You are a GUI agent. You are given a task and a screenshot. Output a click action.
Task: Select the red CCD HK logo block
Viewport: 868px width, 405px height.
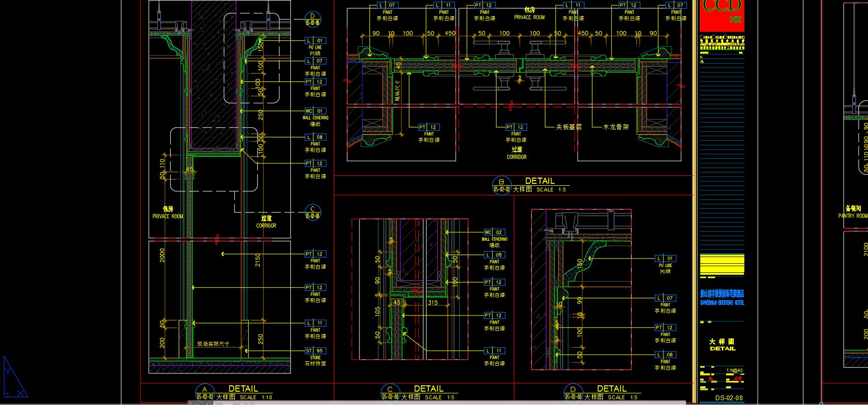[722, 15]
